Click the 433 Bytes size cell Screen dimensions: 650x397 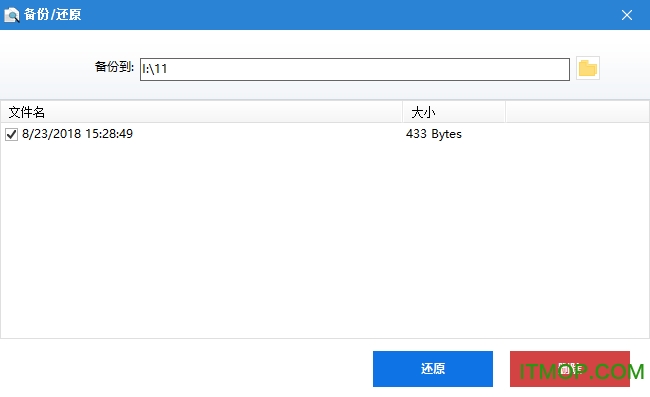pyautogui.click(x=434, y=134)
